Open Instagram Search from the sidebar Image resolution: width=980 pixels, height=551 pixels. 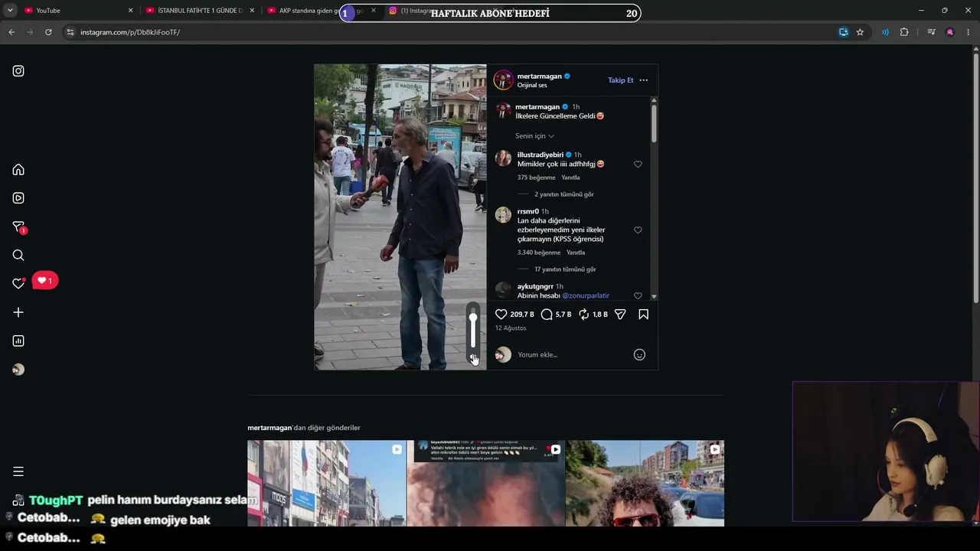coord(18,256)
